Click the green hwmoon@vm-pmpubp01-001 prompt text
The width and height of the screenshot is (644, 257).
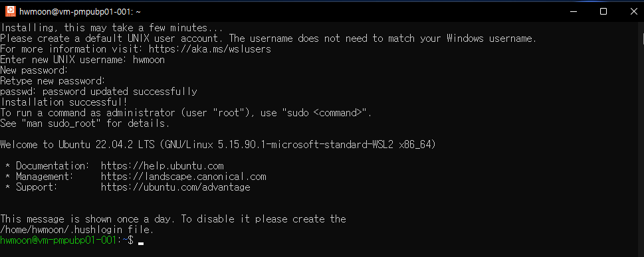58,240
